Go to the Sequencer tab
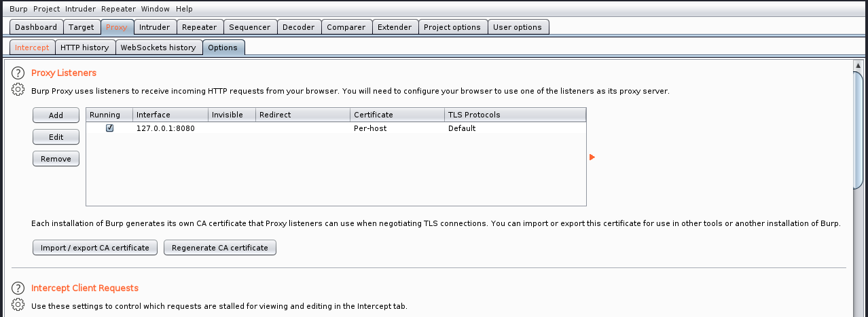Image resolution: width=868 pixels, height=317 pixels. pos(250,27)
